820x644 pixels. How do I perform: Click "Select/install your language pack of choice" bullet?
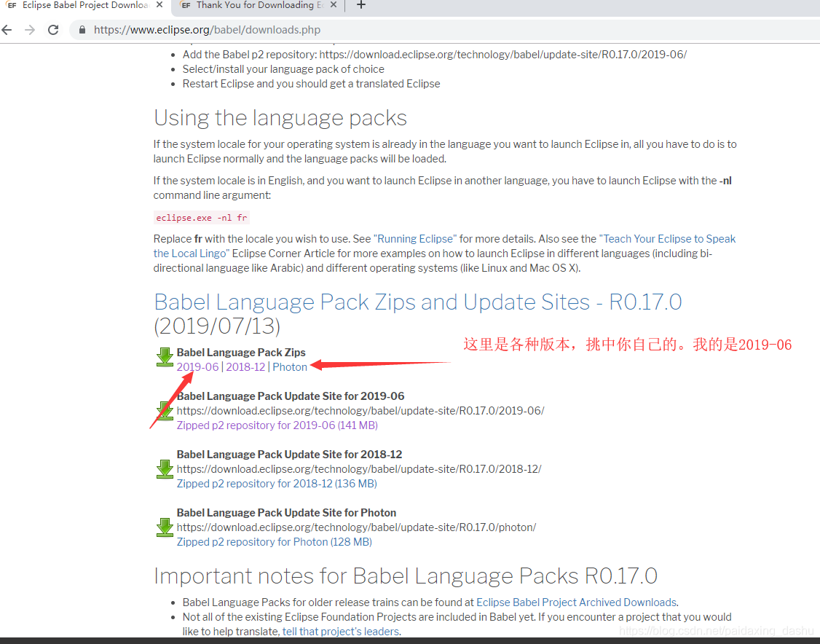pyautogui.click(x=283, y=69)
